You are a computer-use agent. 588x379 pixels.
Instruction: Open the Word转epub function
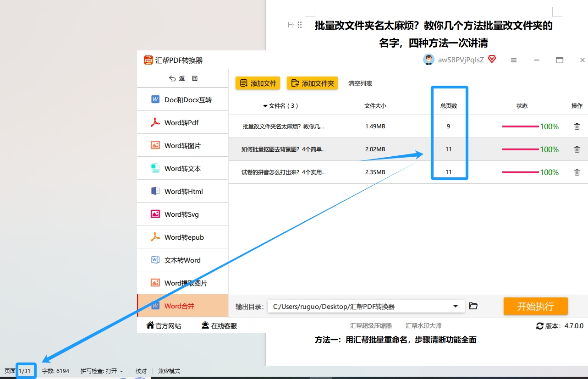183,237
